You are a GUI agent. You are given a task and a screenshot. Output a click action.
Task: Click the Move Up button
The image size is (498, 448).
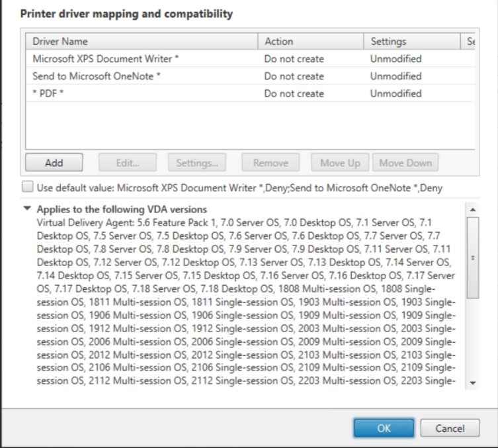coord(340,163)
